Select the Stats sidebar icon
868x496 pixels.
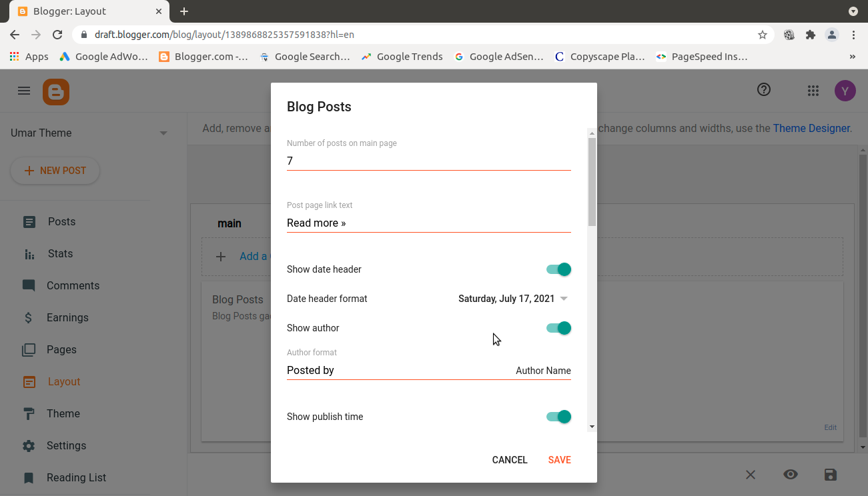tap(29, 253)
